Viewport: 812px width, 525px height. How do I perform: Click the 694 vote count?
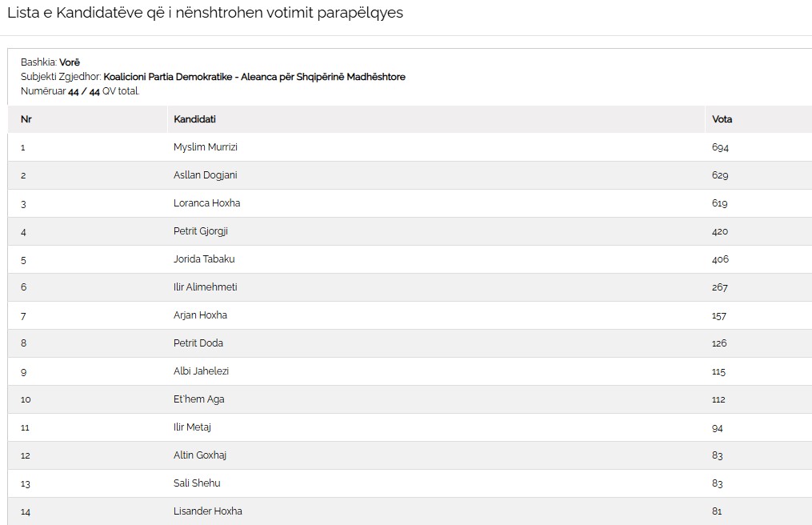coord(720,147)
